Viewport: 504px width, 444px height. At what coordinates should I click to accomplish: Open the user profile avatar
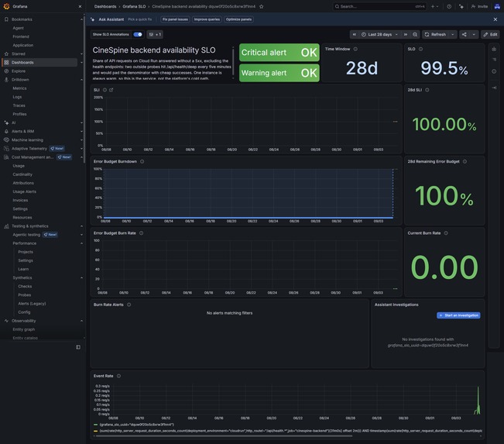click(x=497, y=6)
